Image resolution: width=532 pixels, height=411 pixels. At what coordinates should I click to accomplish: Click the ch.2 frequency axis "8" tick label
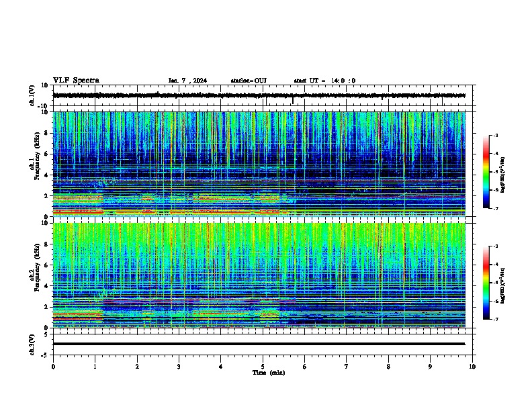tap(46, 244)
